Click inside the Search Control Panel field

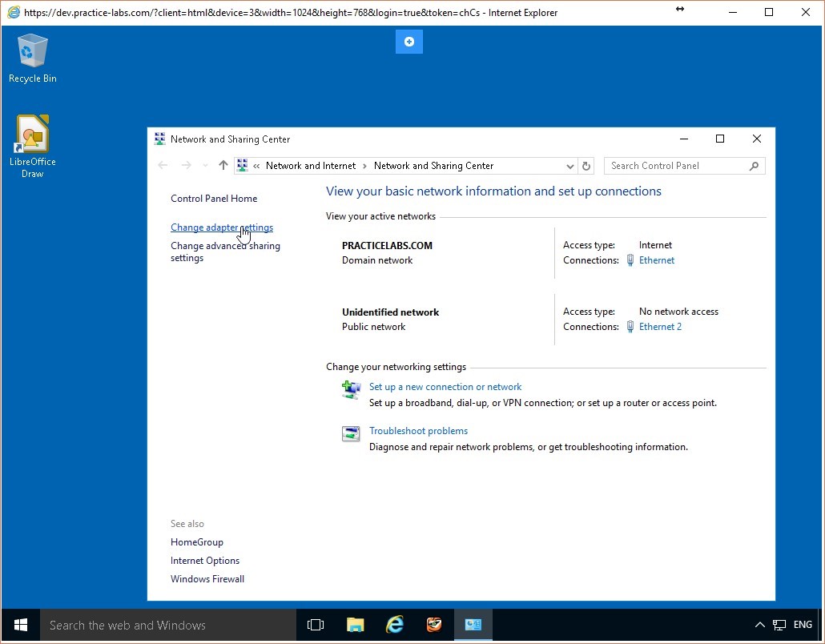(673, 166)
